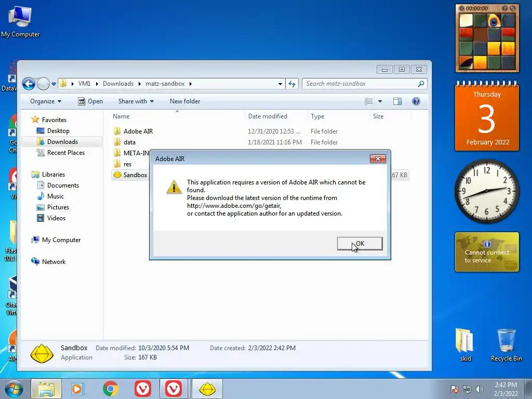Click the Explorer taskbar icon
The height and width of the screenshot is (399, 532).
click(x=46, y=389)
